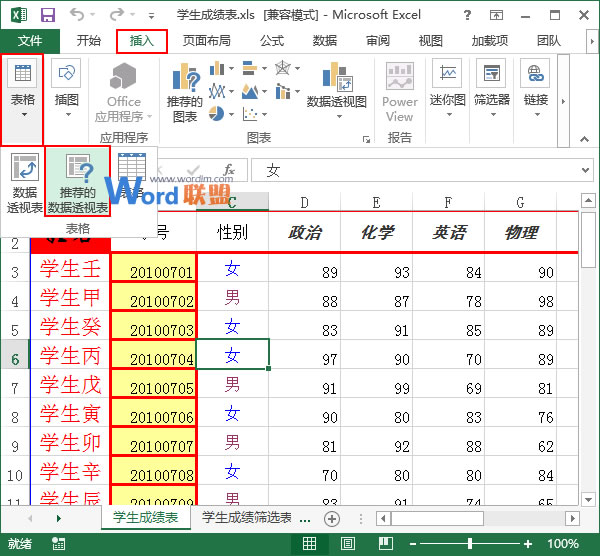Viewport: 600px width, 556px height.
Task: Insert a column chart icon
Action: 217,68
